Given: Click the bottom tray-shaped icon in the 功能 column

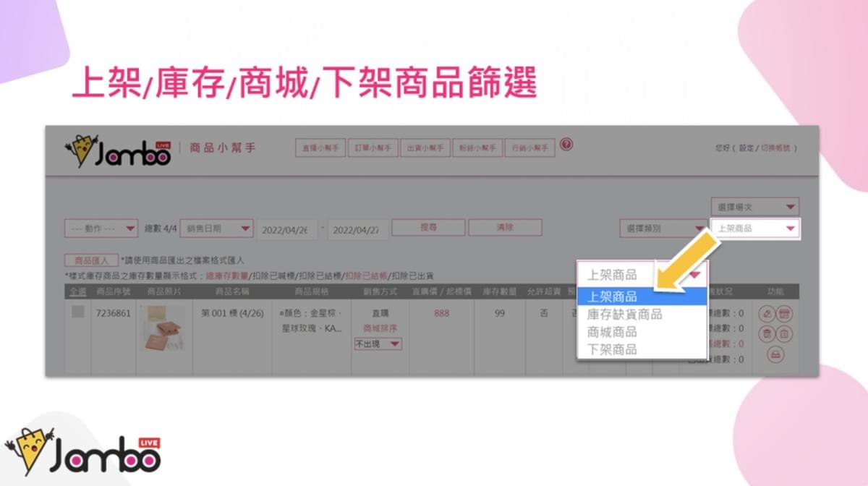Looking at the screenshot, I should point(775,354).
